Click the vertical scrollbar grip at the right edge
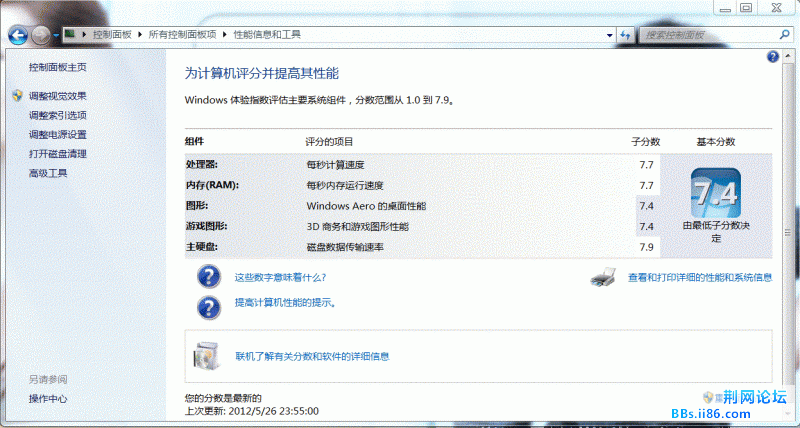This screenshot has width=800, height=428. tap(788, 231)
